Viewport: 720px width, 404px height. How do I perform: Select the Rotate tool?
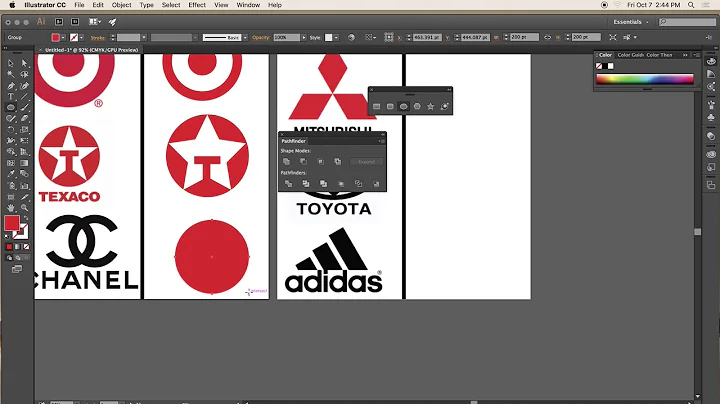pos(11,130)
